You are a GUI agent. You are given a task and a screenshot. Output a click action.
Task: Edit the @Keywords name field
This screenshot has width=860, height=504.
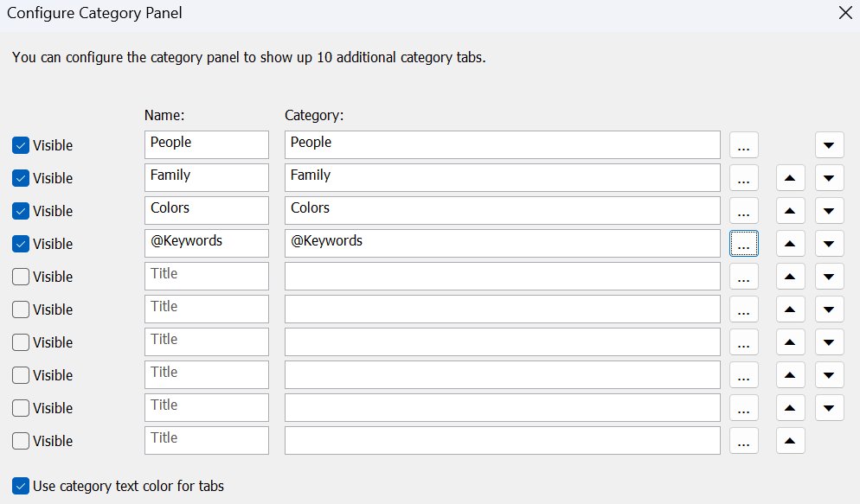[207, 243]
